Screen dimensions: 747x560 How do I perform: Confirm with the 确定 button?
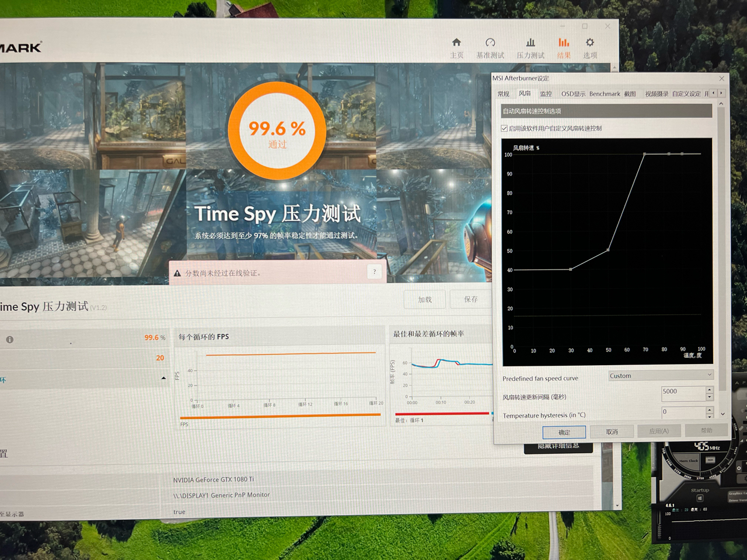click(x=564, y=432)
